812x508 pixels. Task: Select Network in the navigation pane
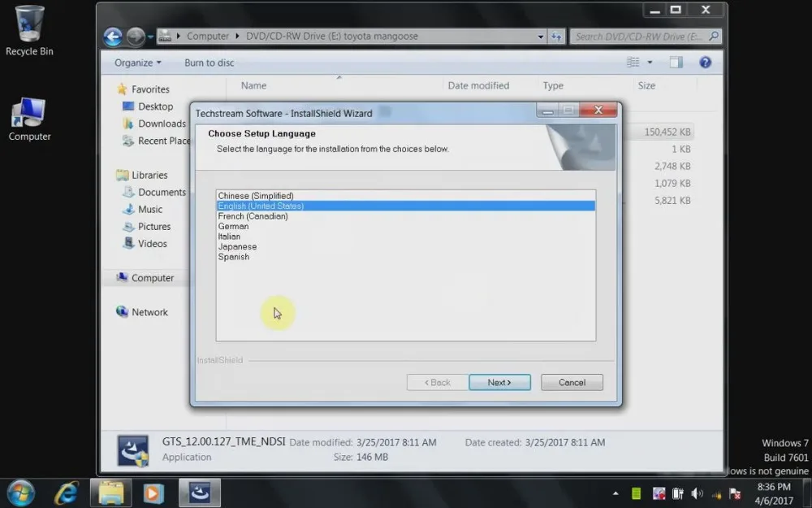tap(142, 312)
